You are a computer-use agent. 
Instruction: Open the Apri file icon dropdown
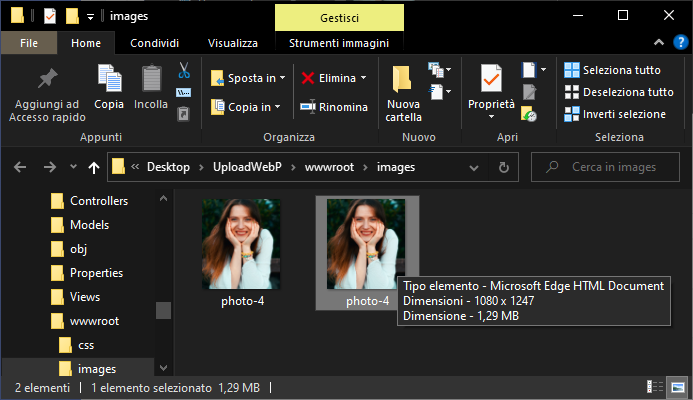click(x=534, y=70)
